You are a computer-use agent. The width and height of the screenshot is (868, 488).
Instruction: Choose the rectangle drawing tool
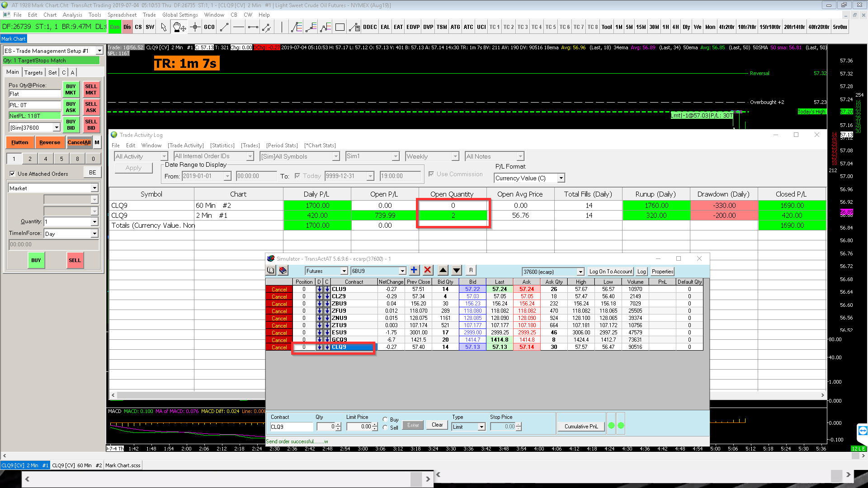point(340,27)
